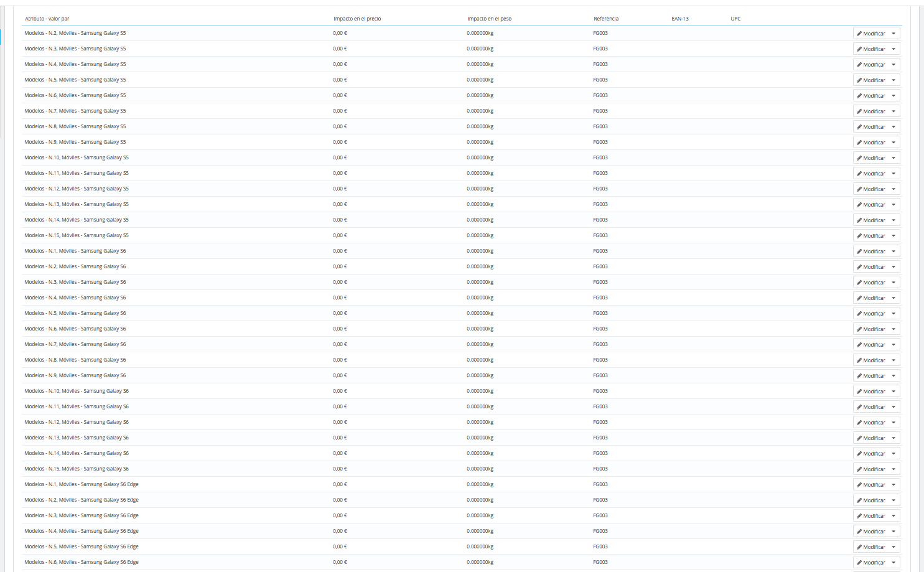Select text 'Modelos - N.1, Móviles - Samsung Galaxy S6'
Image resolution: width=924 pixels, height=572 pixels.
(x=75, y=251)
